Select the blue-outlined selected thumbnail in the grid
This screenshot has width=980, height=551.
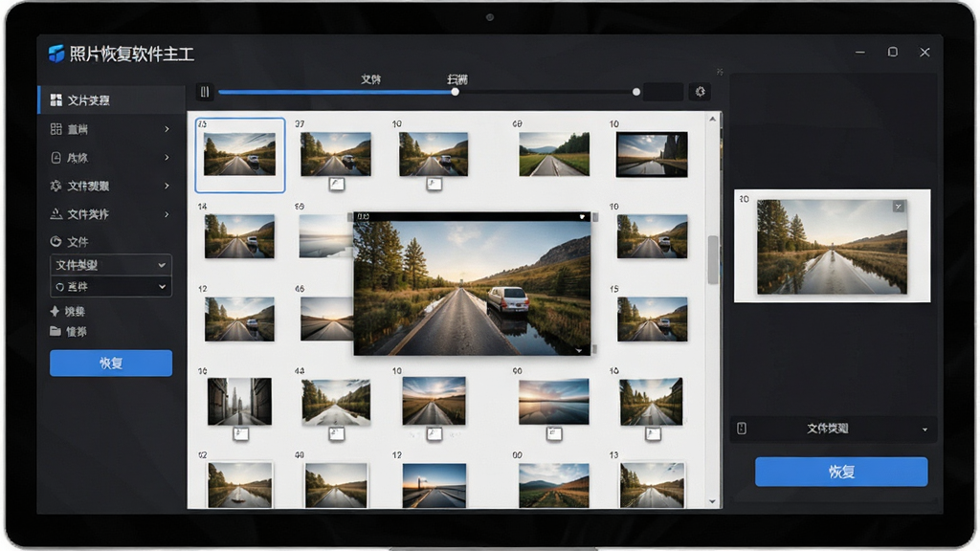(x=240, y=155)
